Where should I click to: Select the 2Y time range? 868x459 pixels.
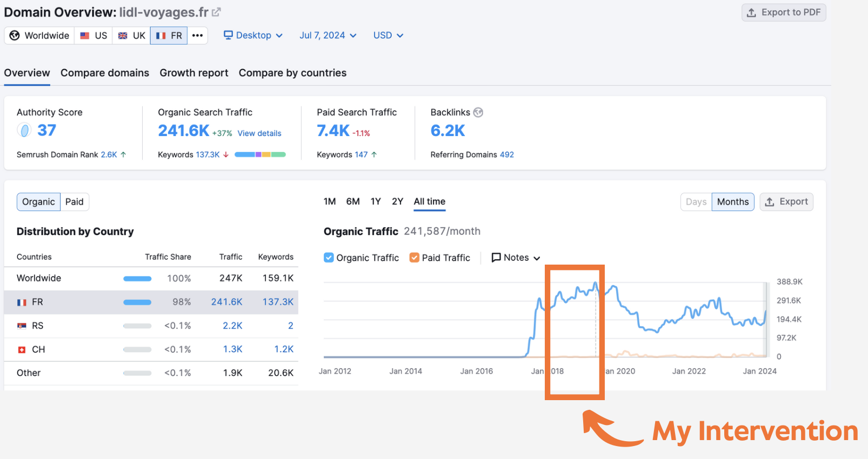398,201
